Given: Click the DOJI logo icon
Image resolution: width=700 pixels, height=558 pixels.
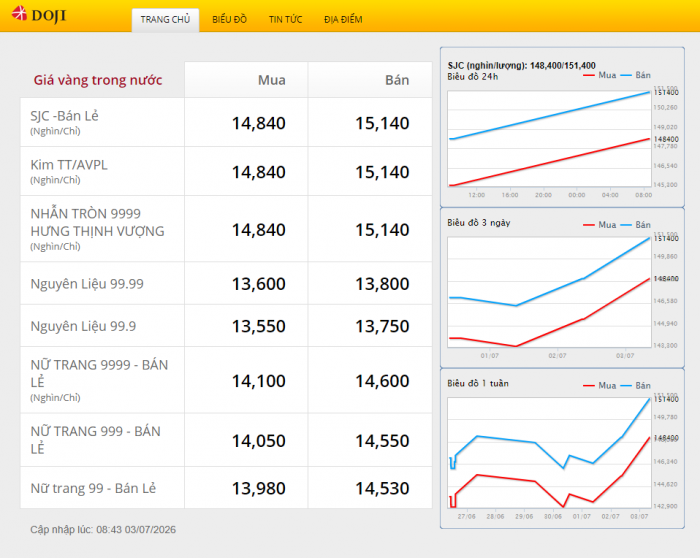Looking at the screenshot, I should pyautogui.click(x=20, y=14).
